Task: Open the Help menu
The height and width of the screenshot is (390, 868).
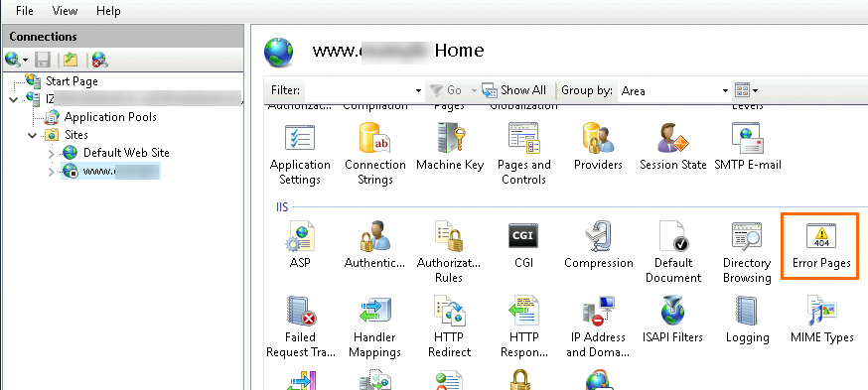Action: (108, 11)
